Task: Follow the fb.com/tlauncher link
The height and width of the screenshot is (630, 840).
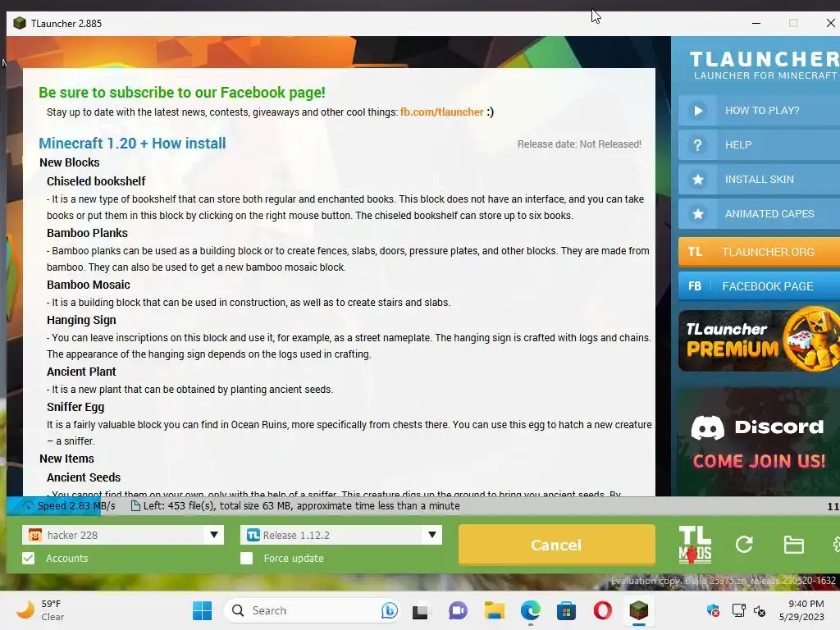Action: [442, 112]
